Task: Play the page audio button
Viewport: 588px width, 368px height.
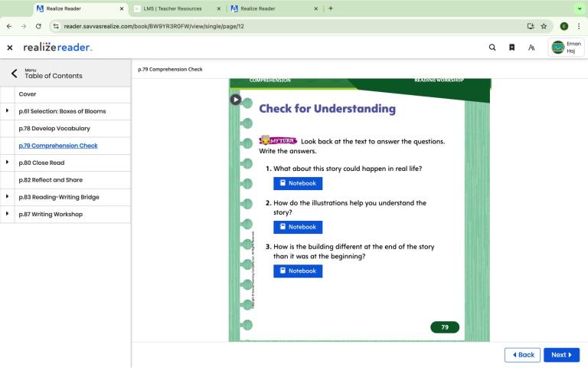Action: pos(236,99)
